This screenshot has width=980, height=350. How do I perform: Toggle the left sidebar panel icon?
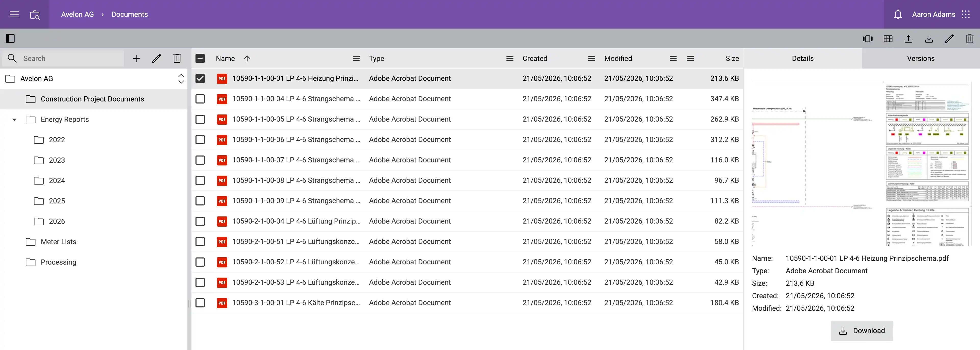(10, 38)
